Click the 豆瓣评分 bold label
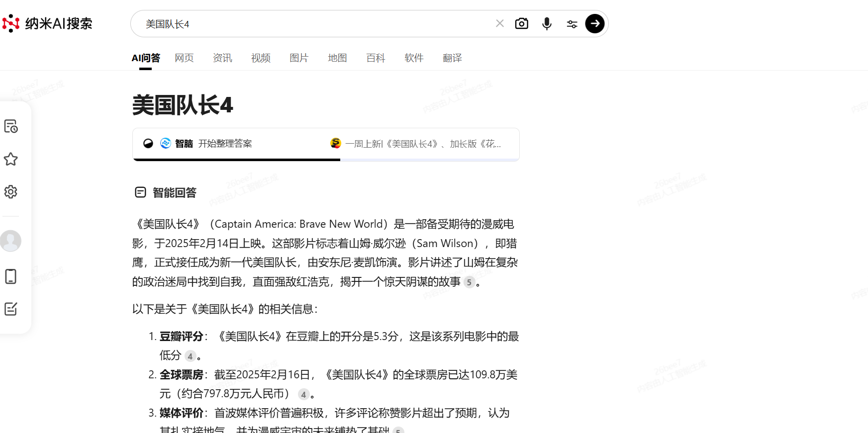This screenshot has width=868, height=433. (x=181, y=337)
